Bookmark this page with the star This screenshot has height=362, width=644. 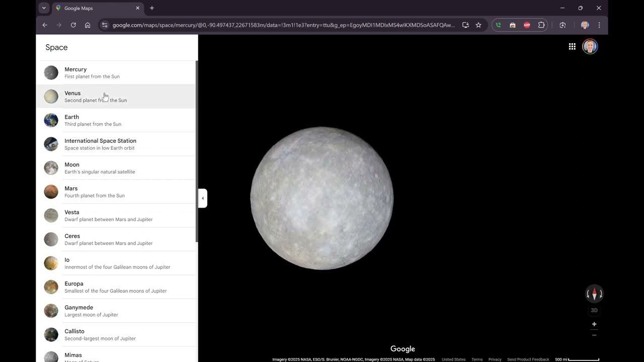pos(478,25)
